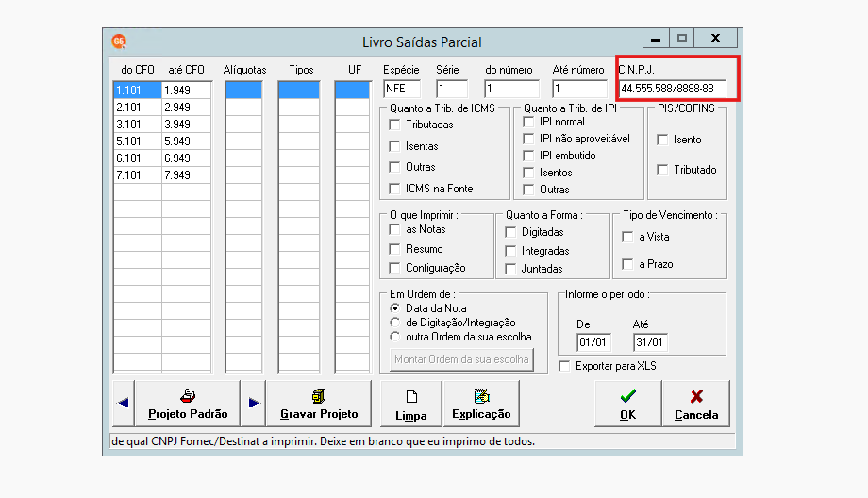Viewport: 868px width, 498px height.
Task: Tick the IPI normal checkbox
Action: (x=528, y=122)
